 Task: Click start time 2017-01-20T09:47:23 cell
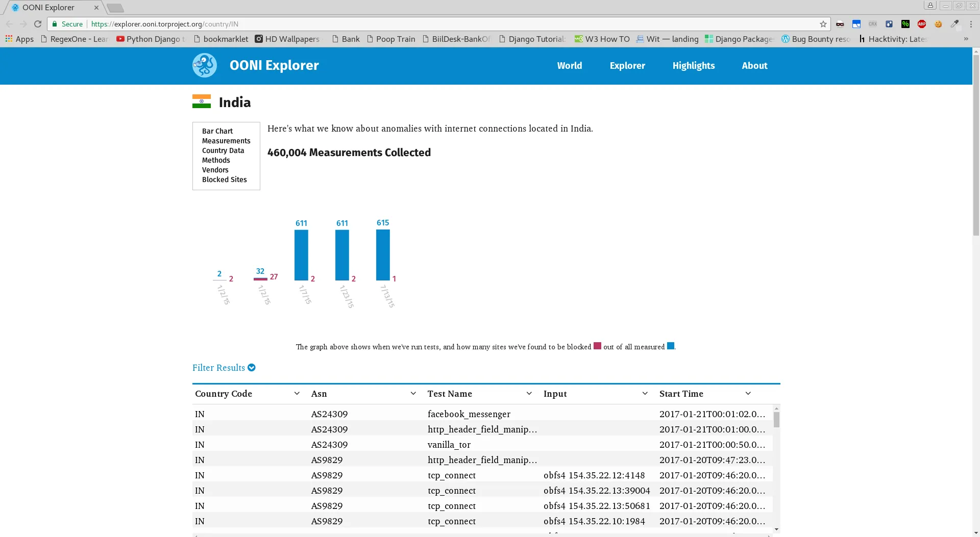pyautogui.click(x=712, y=459)
